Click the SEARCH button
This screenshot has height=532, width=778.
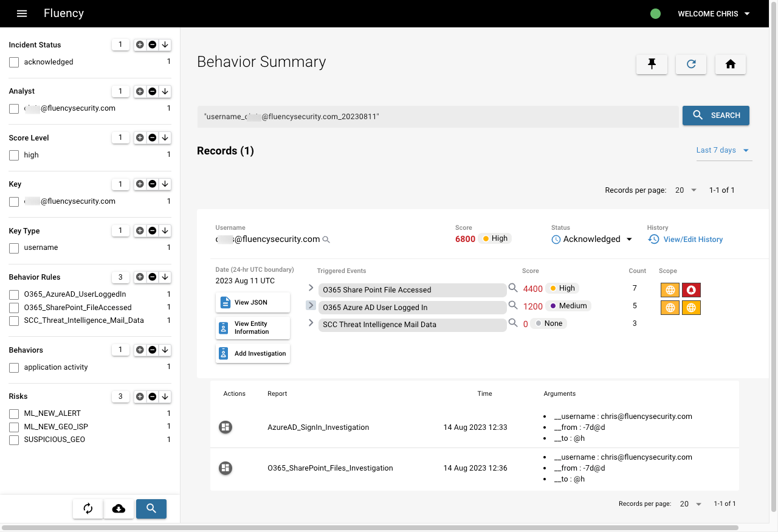[x=716, y=116]
